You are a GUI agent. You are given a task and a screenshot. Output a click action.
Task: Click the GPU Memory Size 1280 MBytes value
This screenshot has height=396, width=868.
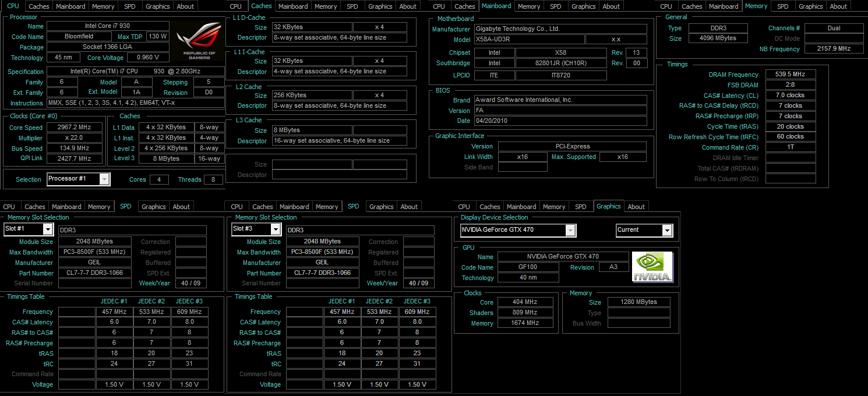(638, 302)
